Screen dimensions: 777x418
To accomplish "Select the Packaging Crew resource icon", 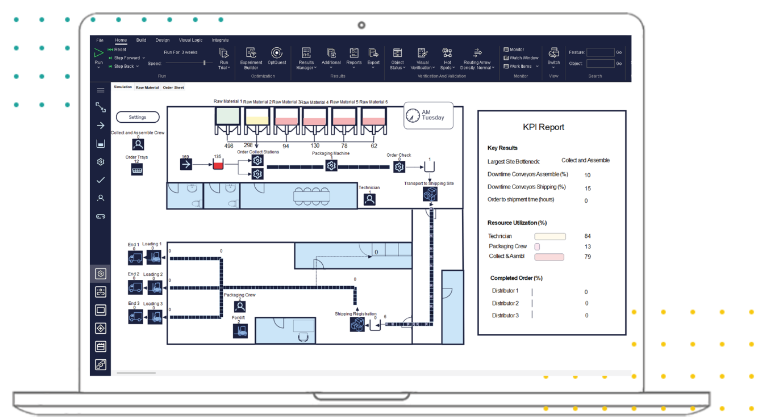I will pos(240,307).
